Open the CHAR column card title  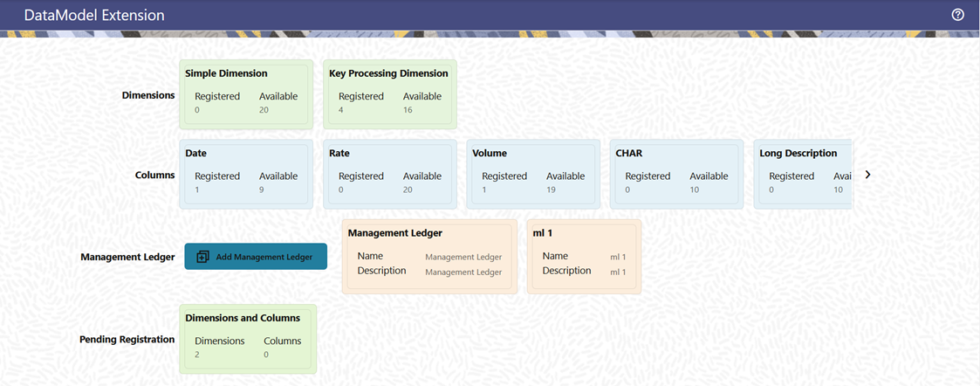click(628, 153)
